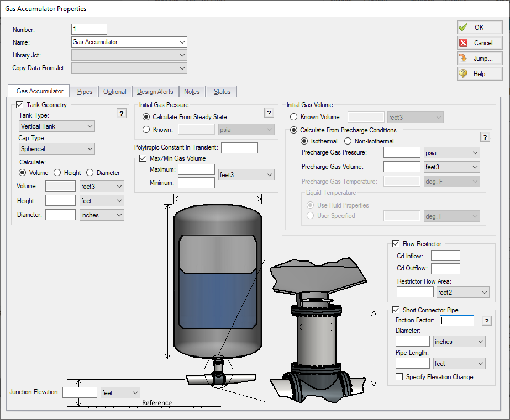Select the Known initial gas pressure option
The height and width of the screenshot is (420, 510).
pyautogui.click(x=146, y=130)
